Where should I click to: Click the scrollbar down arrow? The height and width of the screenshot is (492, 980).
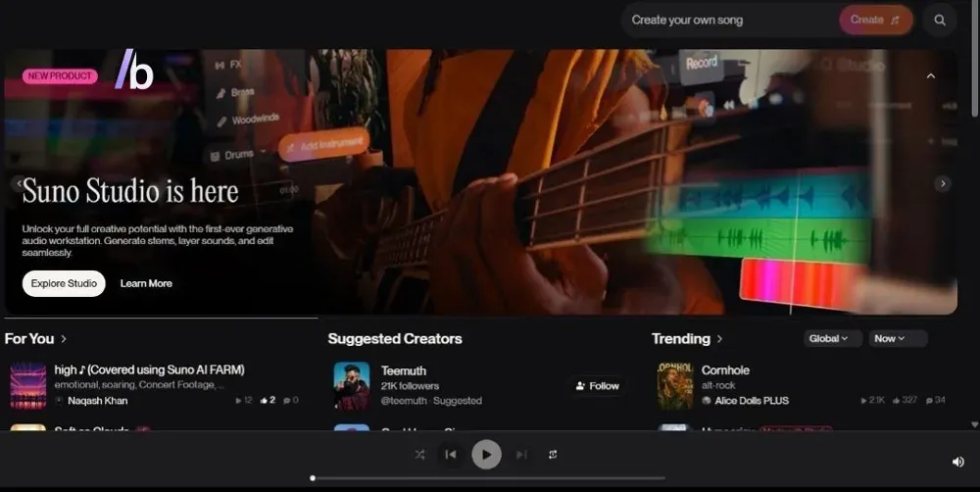pos(974,425)
